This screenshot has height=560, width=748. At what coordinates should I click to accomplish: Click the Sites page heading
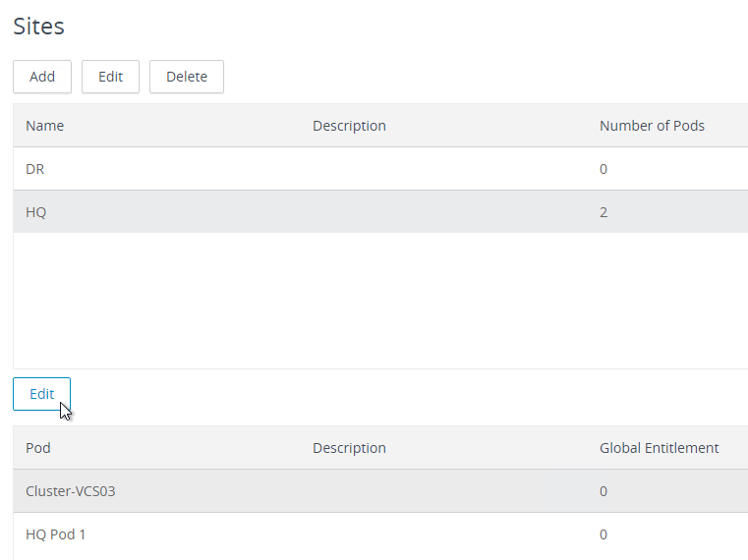(x=38, y=27)
